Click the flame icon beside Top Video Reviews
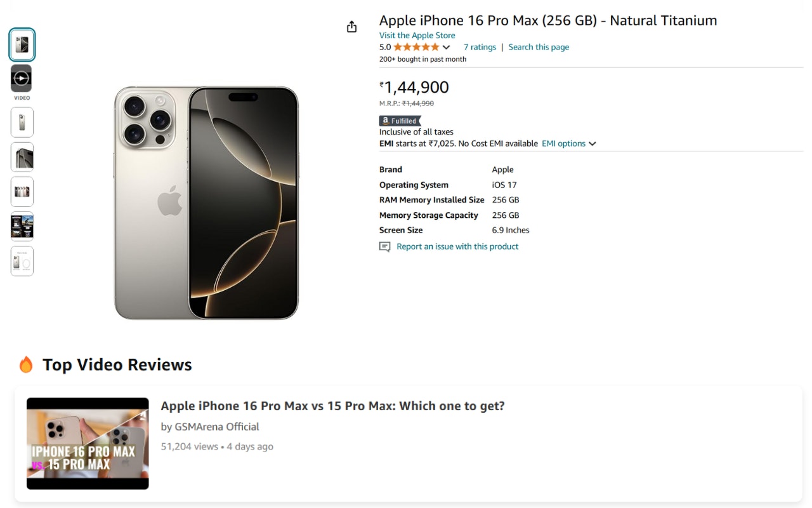The image size is (812, 508). coord(26,364)
